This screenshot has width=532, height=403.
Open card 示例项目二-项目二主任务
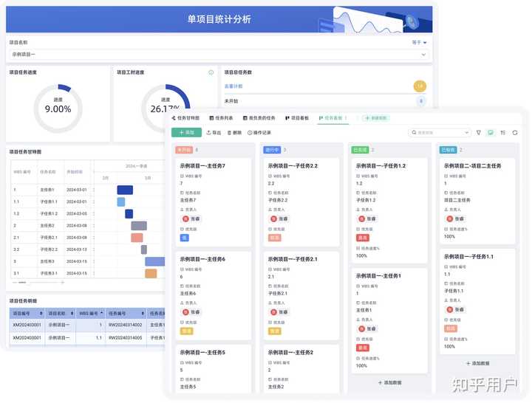tap(477, 201)
